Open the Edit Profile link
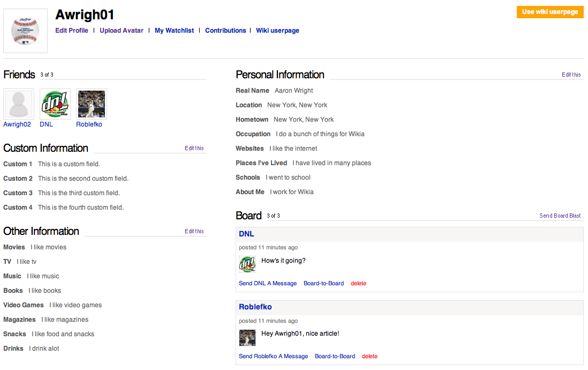588x370 pixels. click(72, 31)
